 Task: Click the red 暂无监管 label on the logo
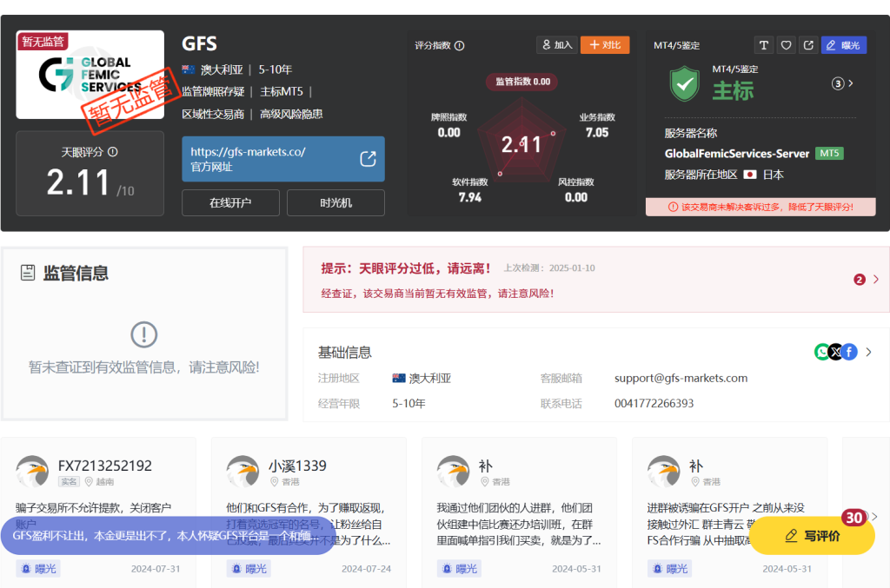click(43, 42)
